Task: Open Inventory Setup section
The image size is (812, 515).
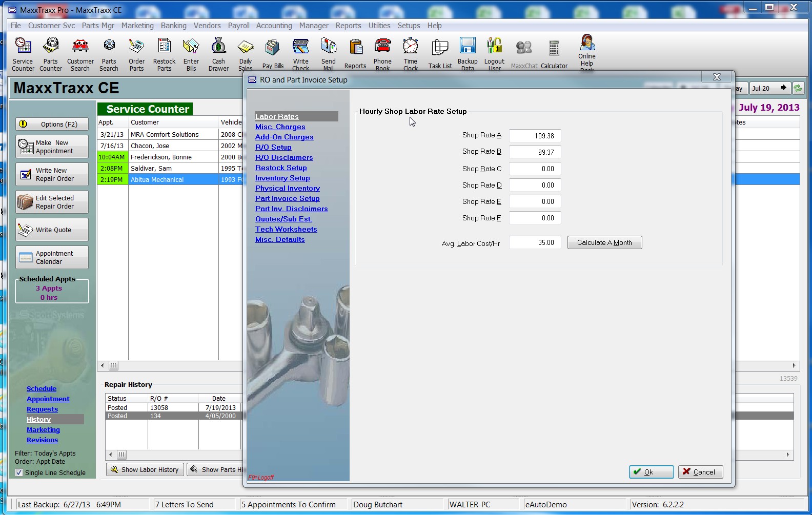Action: 282,178
